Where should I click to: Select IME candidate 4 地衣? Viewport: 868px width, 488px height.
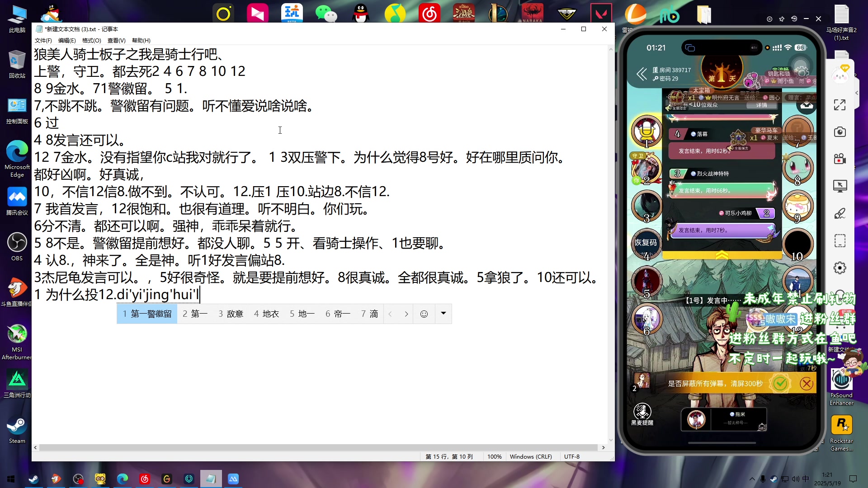point(266,314)
